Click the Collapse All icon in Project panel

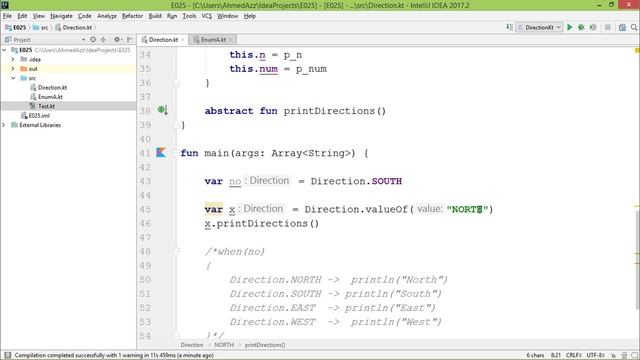[104, 40]
